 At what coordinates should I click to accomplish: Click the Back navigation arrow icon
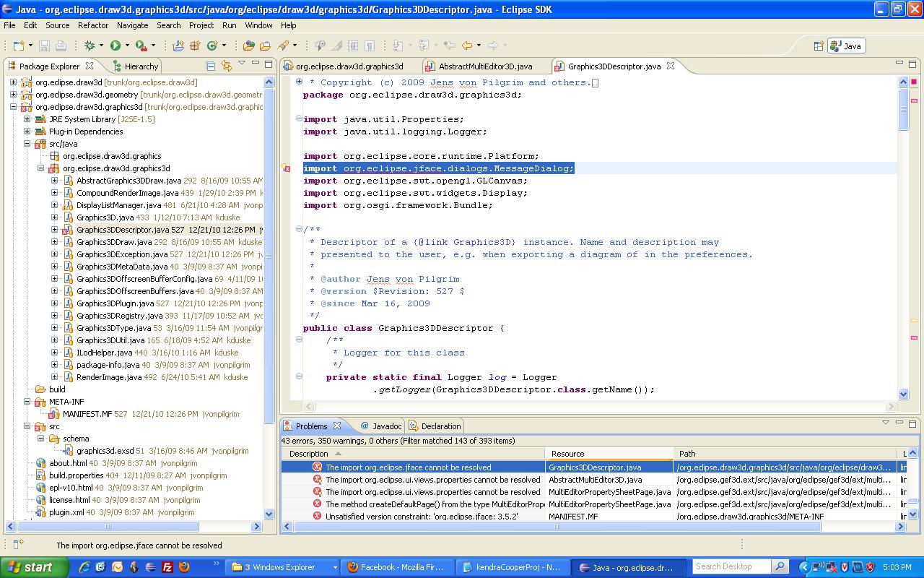coord(467,46)
